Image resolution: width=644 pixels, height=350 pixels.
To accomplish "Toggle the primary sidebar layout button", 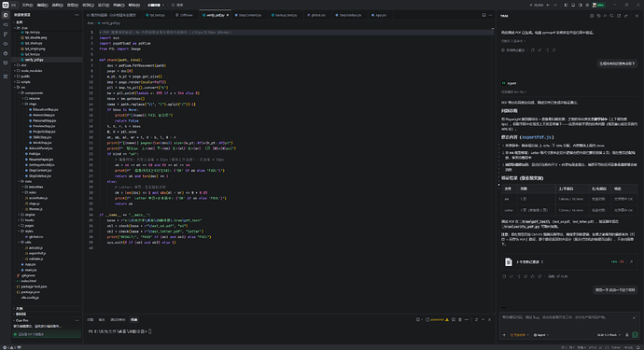I will pos(566,5).
